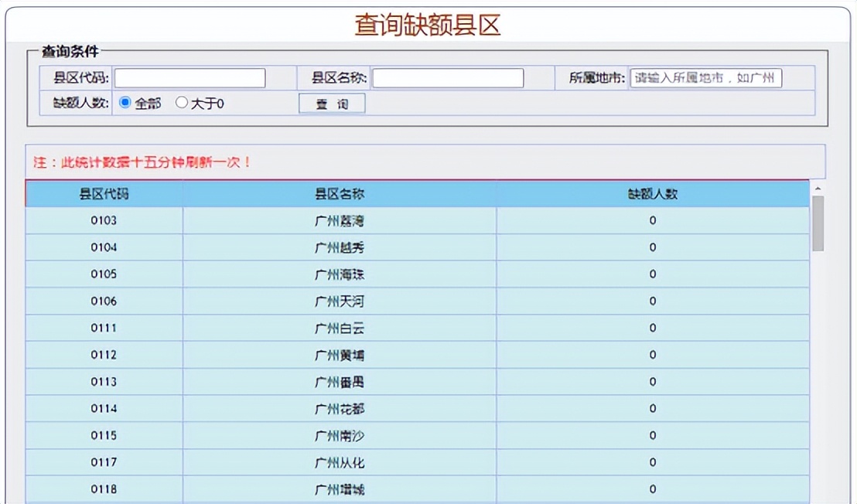Click county code 0117 cell
Image resolution: width=857 pixels, height=504 pixels.
[104, 462]
